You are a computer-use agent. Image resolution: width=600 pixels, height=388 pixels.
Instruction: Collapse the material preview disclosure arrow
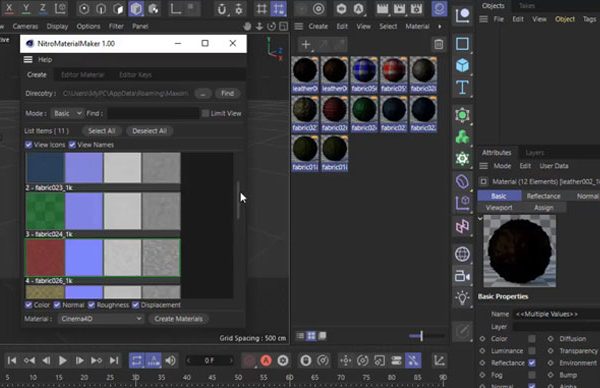[x=480, y=218]
